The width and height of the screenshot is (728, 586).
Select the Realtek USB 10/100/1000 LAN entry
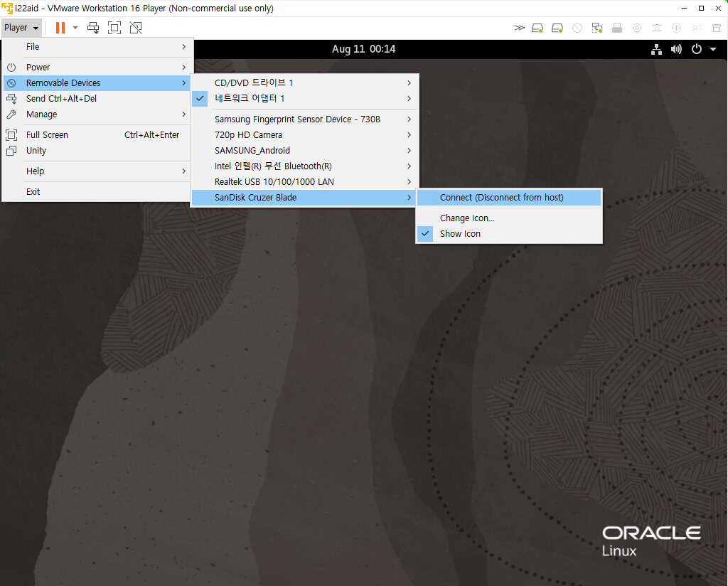[x=304, y=182]
